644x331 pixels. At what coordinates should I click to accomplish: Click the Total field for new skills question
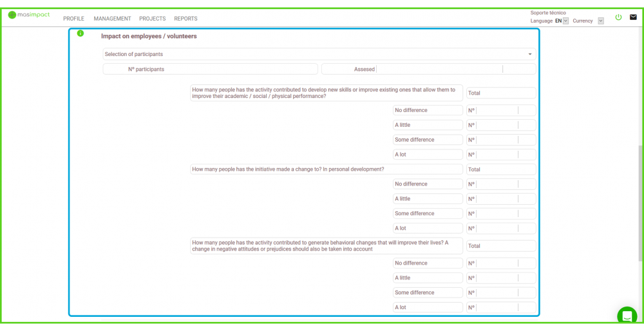pyautogui.click(x=501, y=93)
